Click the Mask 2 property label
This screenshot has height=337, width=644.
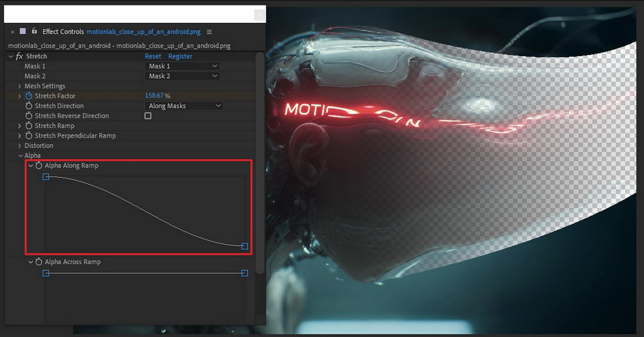point(35,76)
